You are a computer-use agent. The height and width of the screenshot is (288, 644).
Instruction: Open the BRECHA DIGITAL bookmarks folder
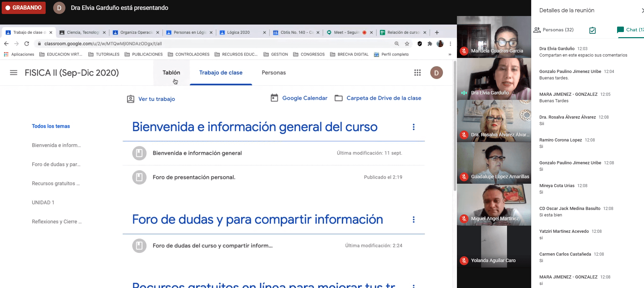(350, 54)
